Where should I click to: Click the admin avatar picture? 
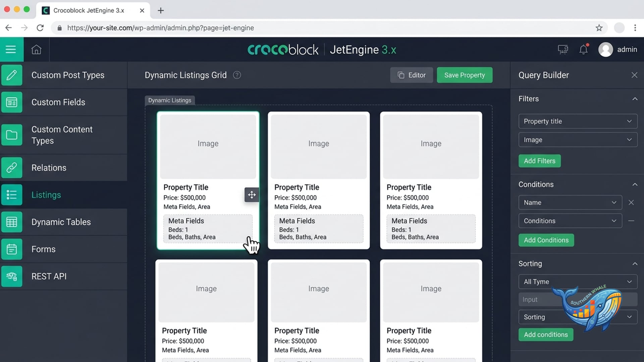coord(605,49)
